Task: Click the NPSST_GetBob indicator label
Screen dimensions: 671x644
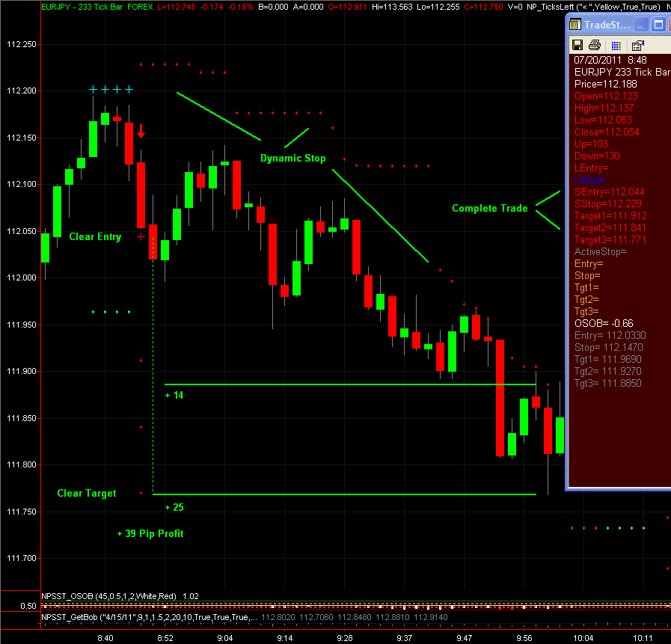Action: point(149,617)
